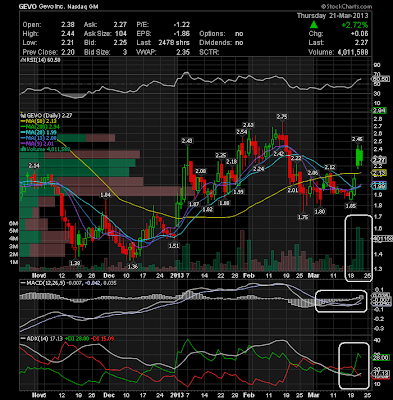
Task: Select the date Thursday 21-Mar-2013
Action: [332, 16]
